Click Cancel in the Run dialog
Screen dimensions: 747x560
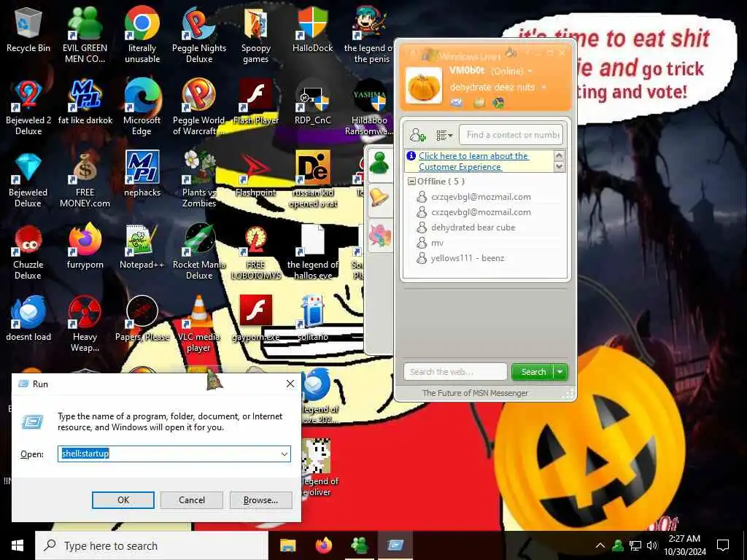point(192,500)
